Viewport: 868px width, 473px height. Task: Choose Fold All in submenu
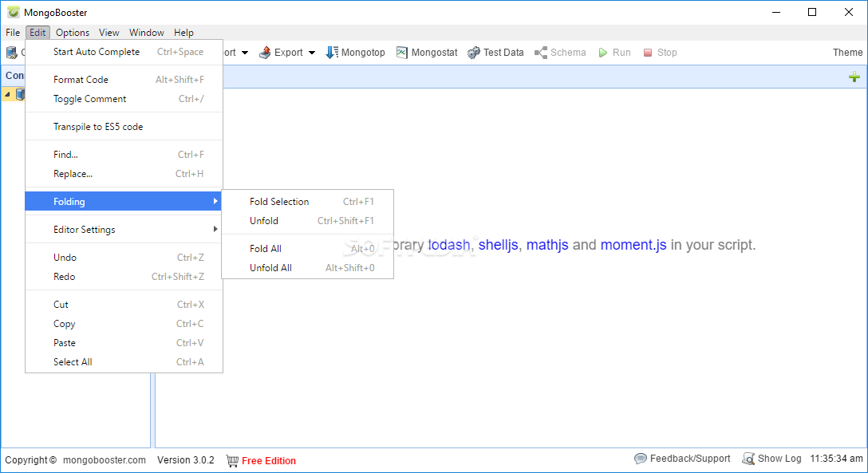(307, 248)
